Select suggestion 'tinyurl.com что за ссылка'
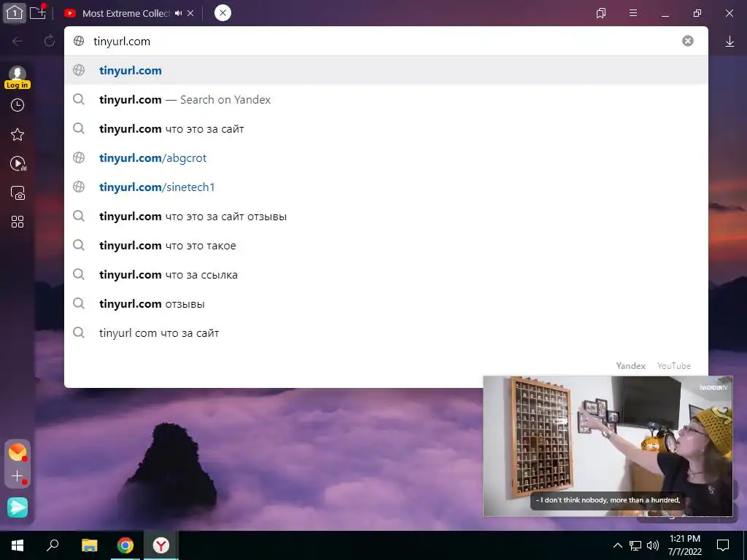This screenshot has height=560, width=747. coord(386,275)
